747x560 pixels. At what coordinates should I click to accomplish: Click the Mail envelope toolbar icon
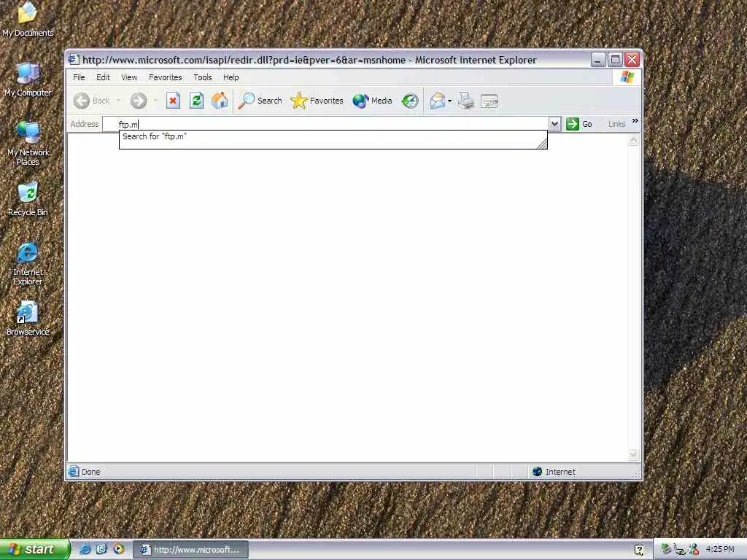click(438, 101)
